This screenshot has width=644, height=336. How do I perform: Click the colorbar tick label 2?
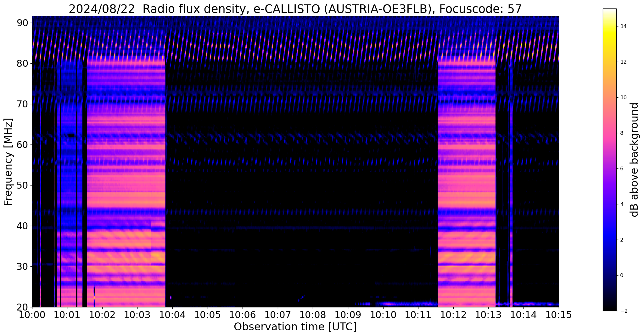621,240
